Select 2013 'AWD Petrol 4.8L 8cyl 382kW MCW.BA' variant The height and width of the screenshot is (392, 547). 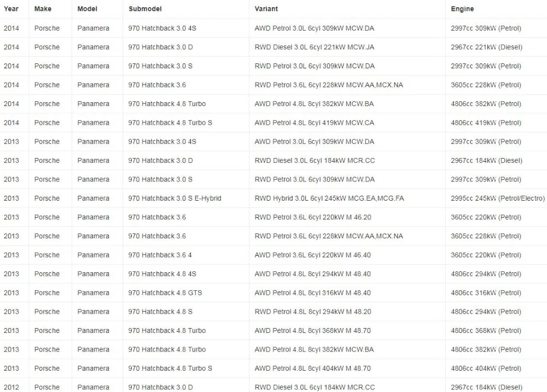tap(314, 349)
